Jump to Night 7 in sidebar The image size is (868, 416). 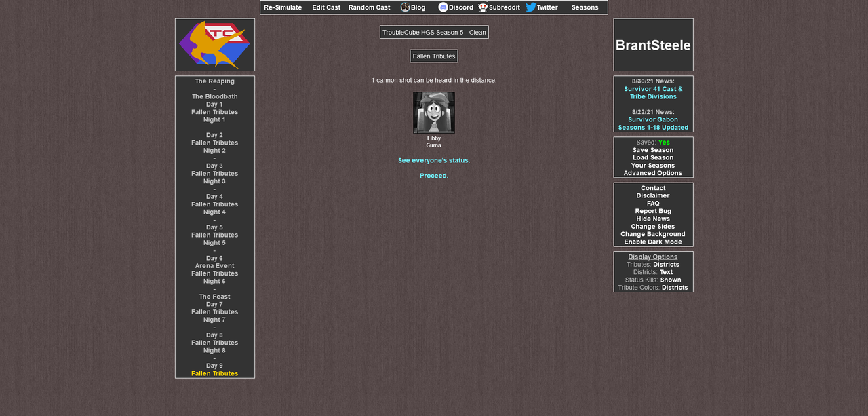coord(215,320)
